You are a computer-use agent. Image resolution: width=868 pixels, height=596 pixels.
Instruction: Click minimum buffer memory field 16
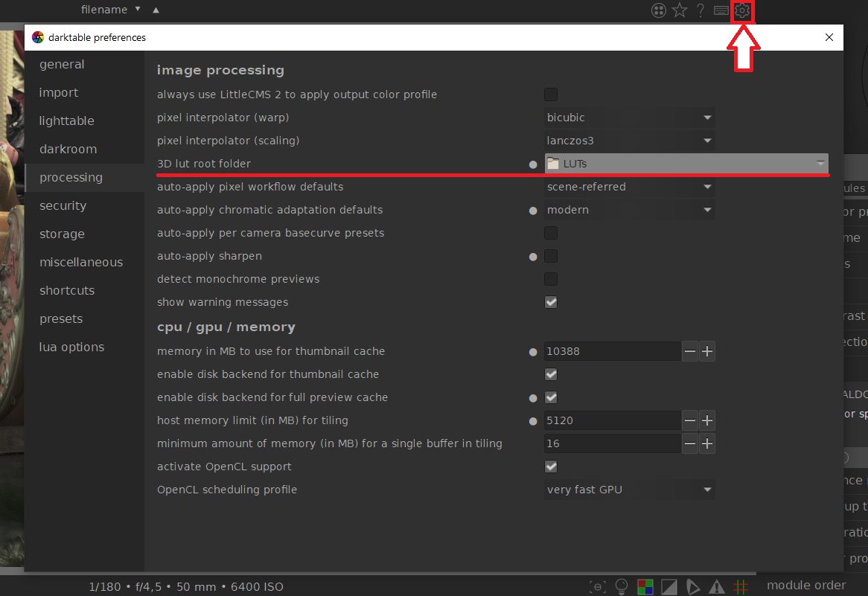612,443
